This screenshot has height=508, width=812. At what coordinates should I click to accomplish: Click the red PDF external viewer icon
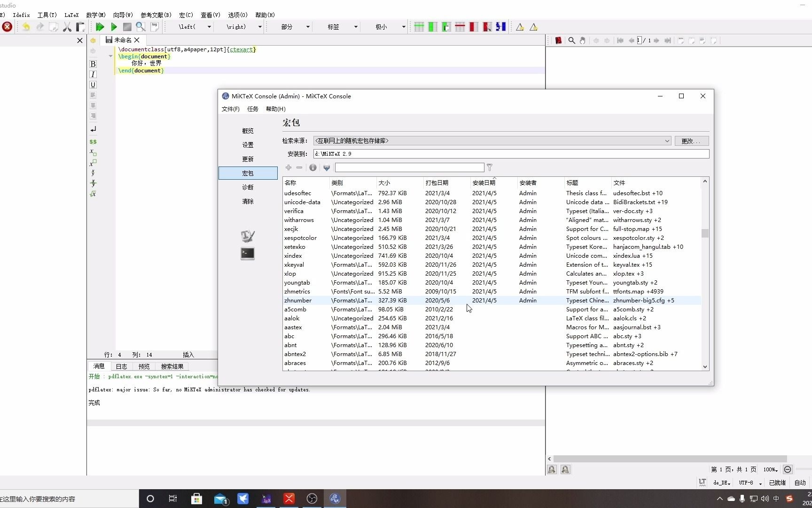(558, 40)
